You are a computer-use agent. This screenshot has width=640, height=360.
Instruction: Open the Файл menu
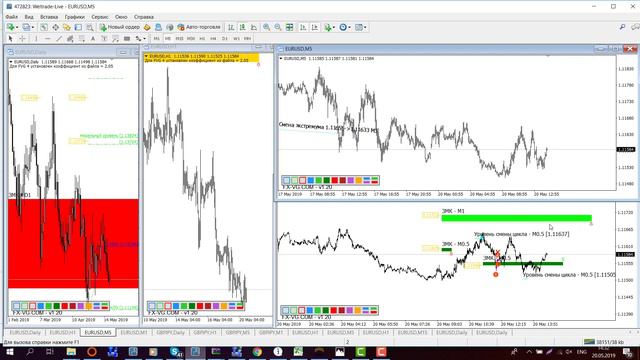[x=11, y=17]
